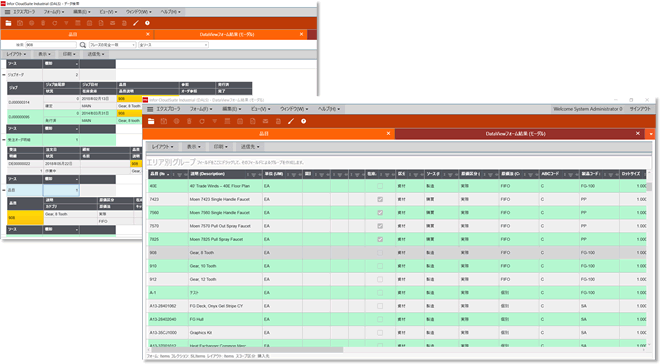Toggle checkbox in row 40E
This screenshot has height=364, width=660.
point(380,186)
